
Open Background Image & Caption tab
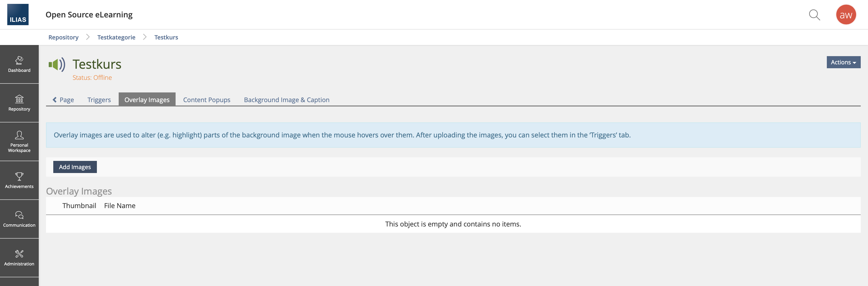287,100
